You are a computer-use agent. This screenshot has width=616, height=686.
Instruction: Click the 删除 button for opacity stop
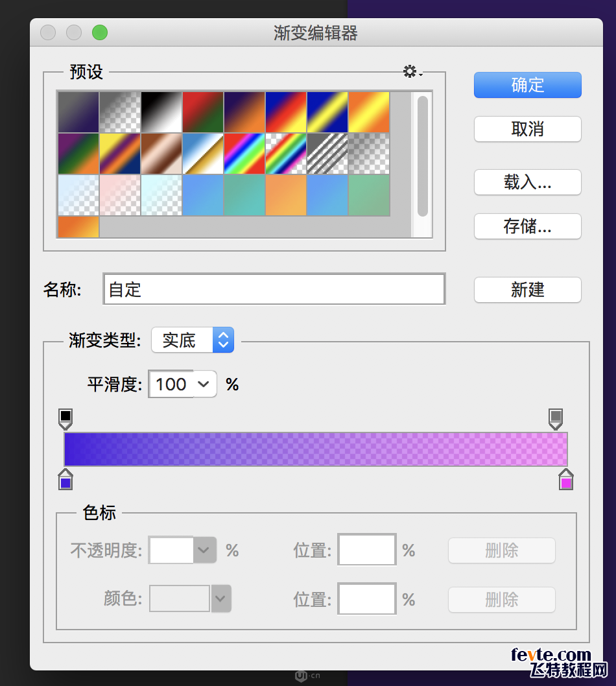point(502,550)
